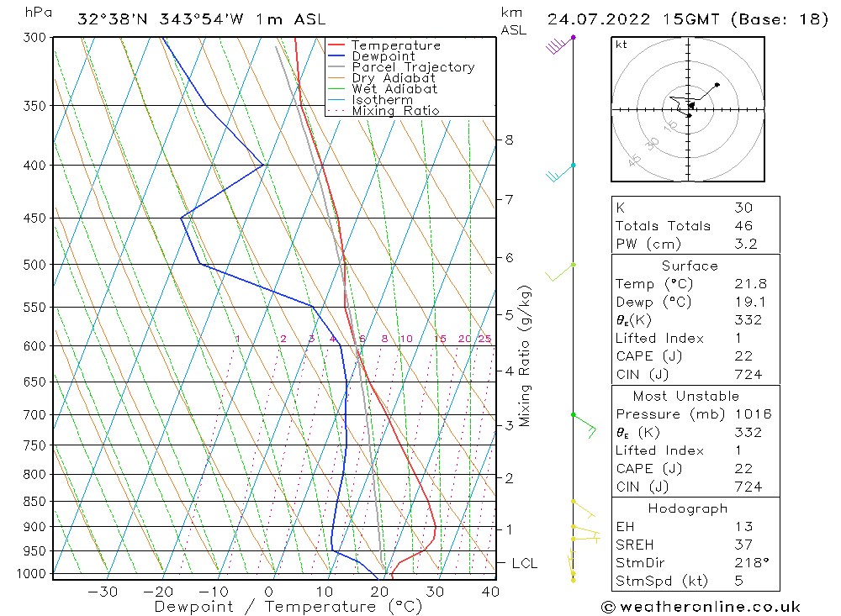841x616 pixels.
Task: Click the Mixing Ratio (g/kg) axis title
Action: [525, 356]
